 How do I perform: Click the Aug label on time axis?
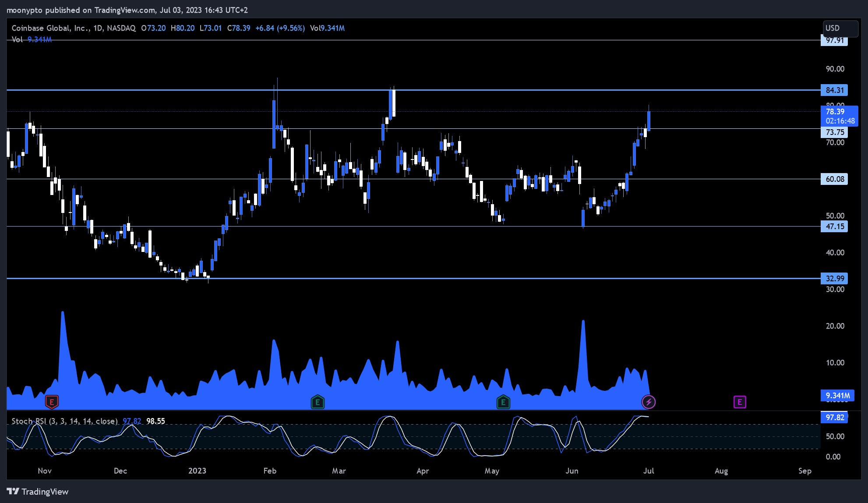pyautogui.click(x=721, y=471)
